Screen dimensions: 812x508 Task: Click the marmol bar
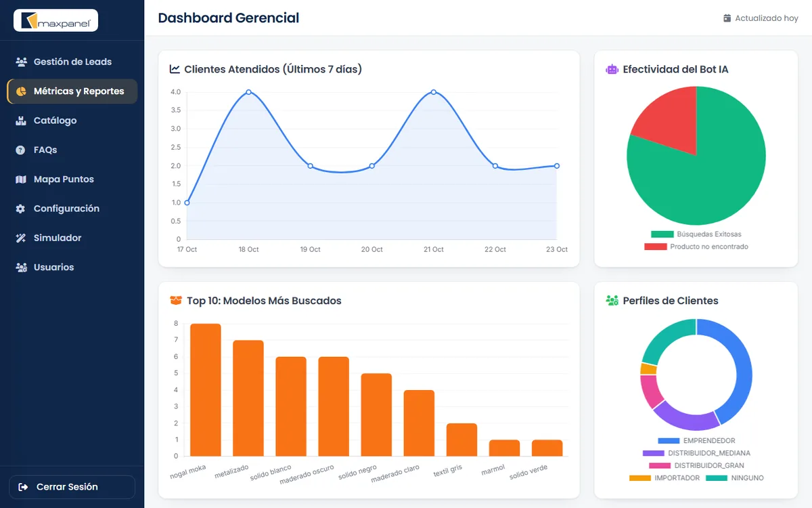pyautogui.click(x=505, y=448)
